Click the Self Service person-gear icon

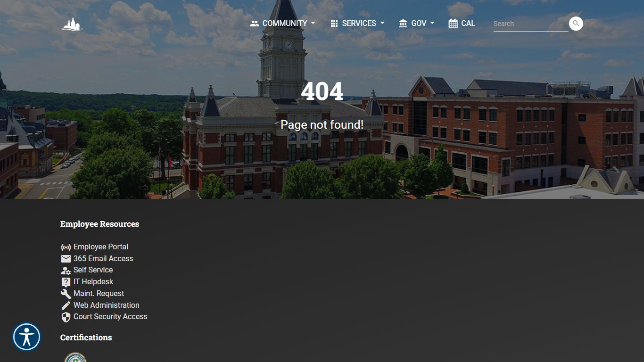[x=66, y=271]
